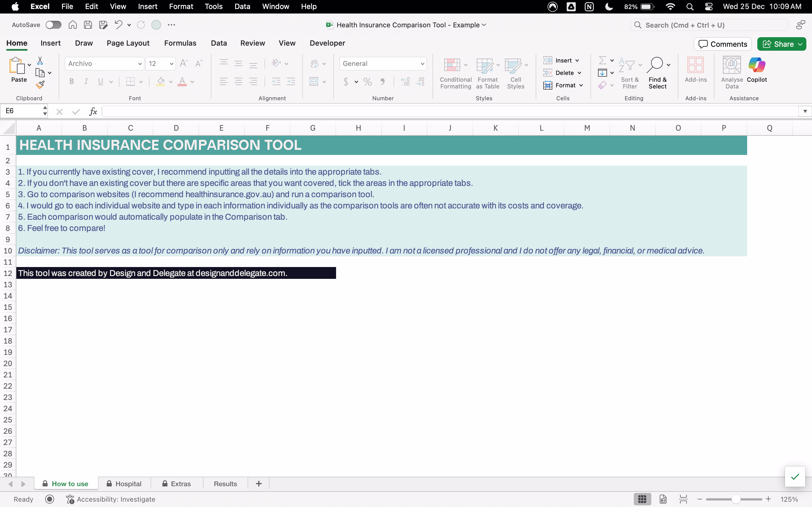Image resolution: width=812 pixels, height=507 pixels.
Task: Click the Cut scissors icon
Action: click(x=40, y=61)
